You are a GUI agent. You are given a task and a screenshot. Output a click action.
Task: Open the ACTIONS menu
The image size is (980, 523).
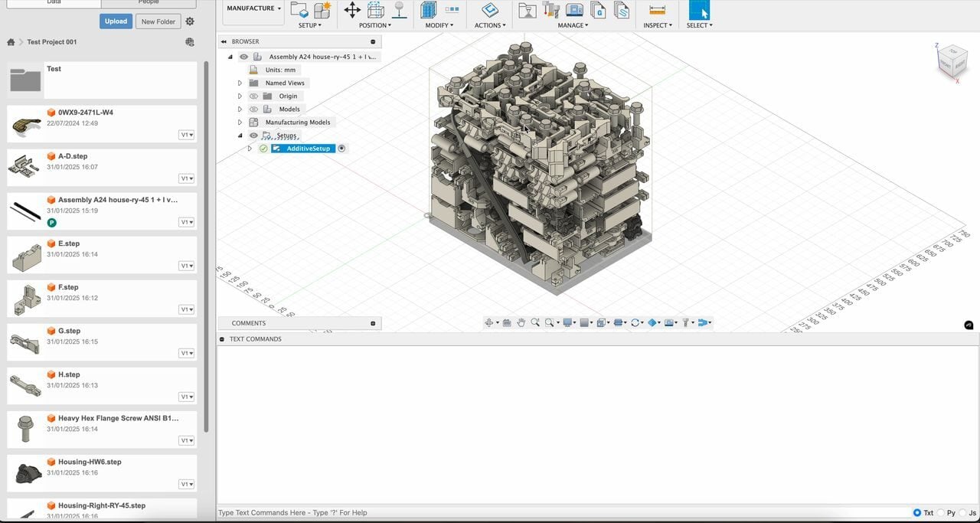pyautogui.click(x=489, y=25)
